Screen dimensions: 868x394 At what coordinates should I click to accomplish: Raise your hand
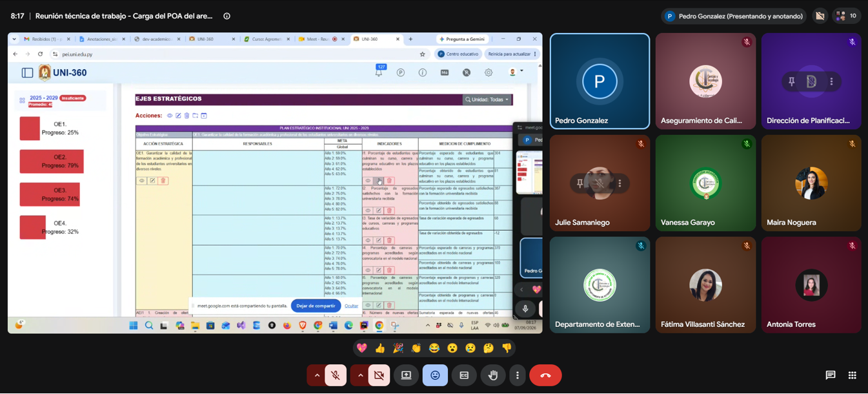coord(493,375)
